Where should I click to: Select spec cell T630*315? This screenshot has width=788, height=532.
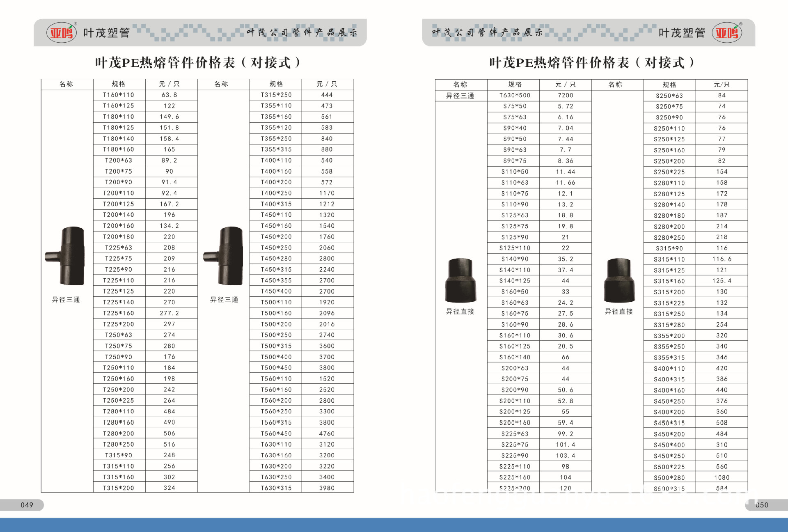click(276, 488)
